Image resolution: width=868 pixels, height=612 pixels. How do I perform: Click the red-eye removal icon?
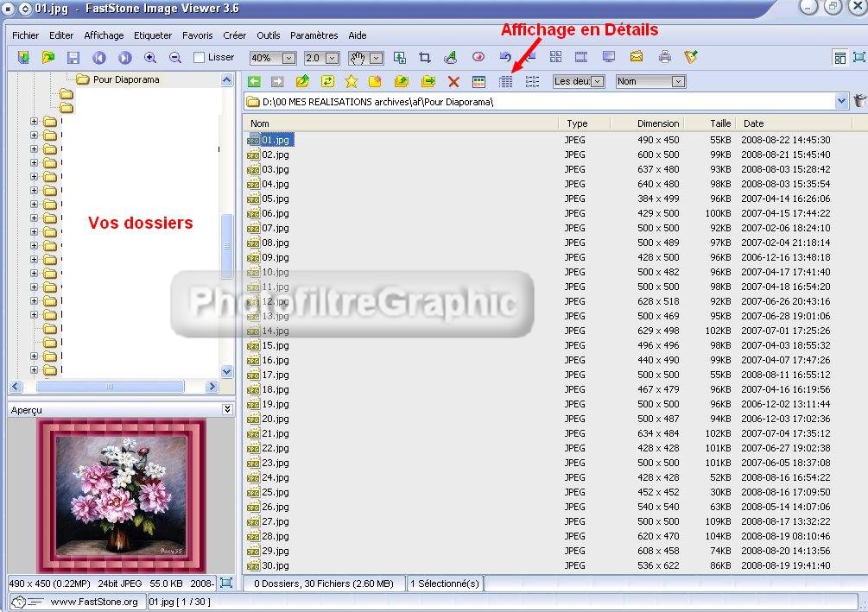478,58
